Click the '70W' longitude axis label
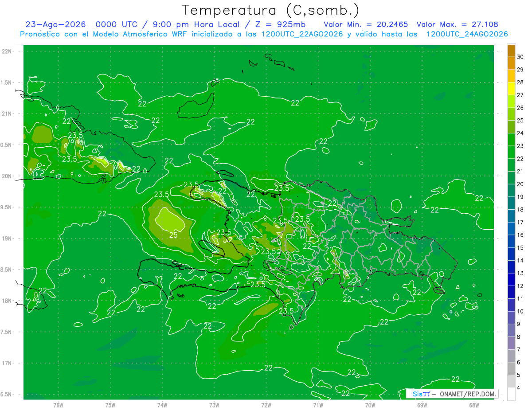The image size is (532, 411). point(370,405)
